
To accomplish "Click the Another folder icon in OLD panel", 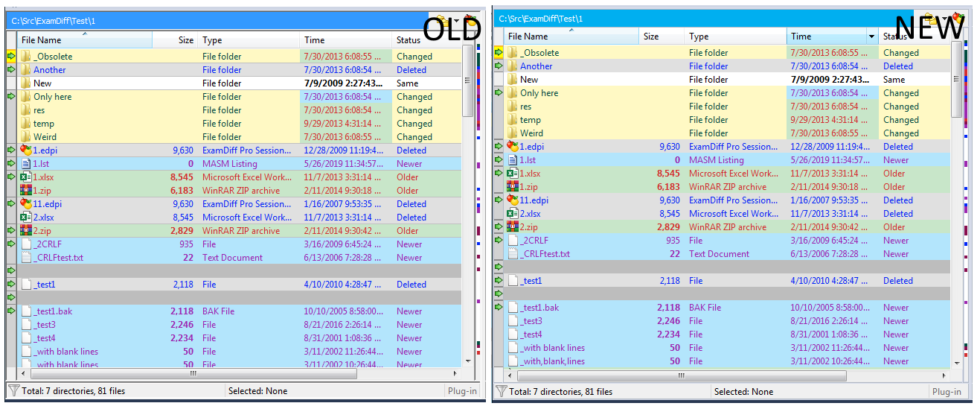I will coord(26,70).
